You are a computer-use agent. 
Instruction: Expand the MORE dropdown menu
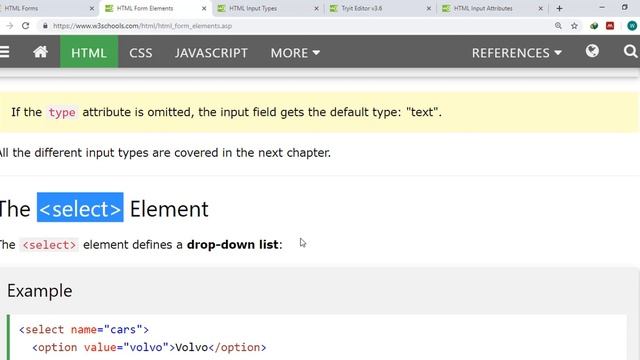click(295, 52)
